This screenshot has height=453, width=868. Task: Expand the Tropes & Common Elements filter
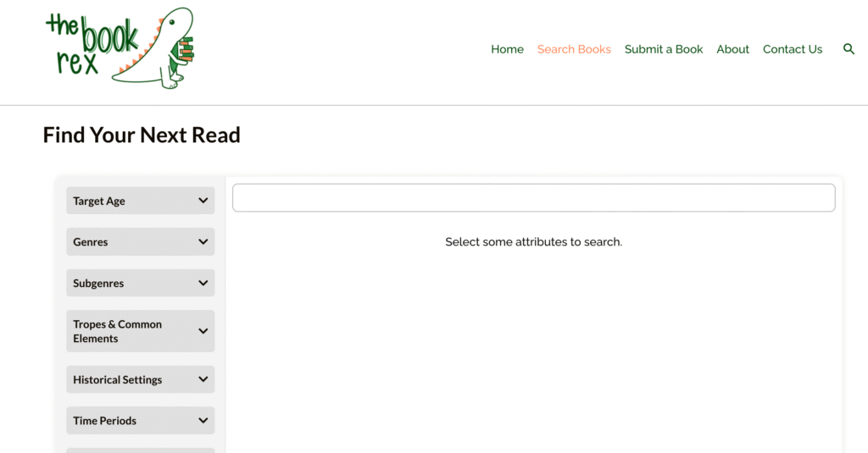(141, 331)
